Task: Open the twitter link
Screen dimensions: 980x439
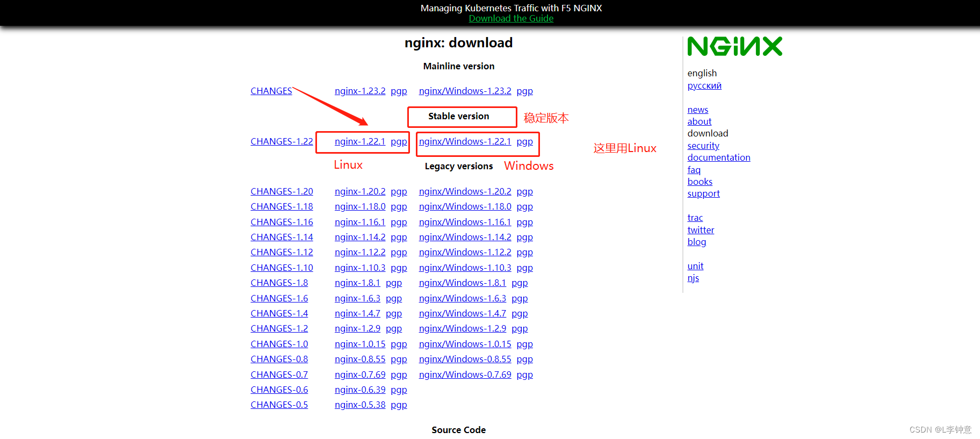Action: click(x=701, y=230)
